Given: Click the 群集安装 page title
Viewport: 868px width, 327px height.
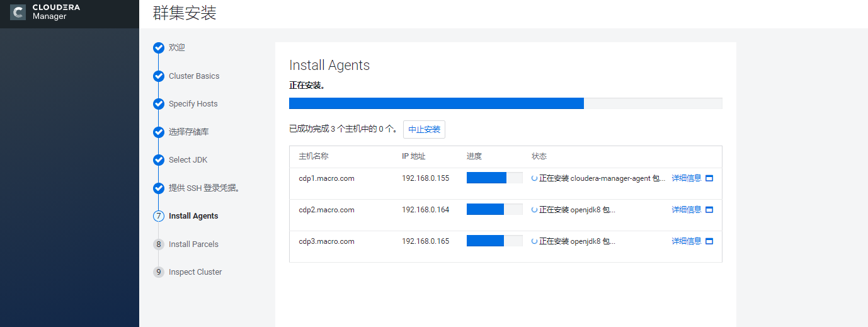Looking at the screenshot, I should point(185,13).
